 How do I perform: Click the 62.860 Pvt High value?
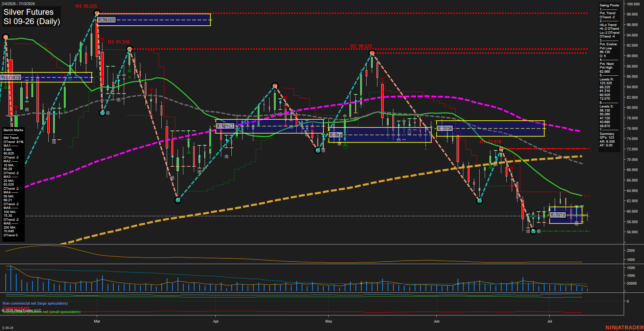(x=605, y=72)
